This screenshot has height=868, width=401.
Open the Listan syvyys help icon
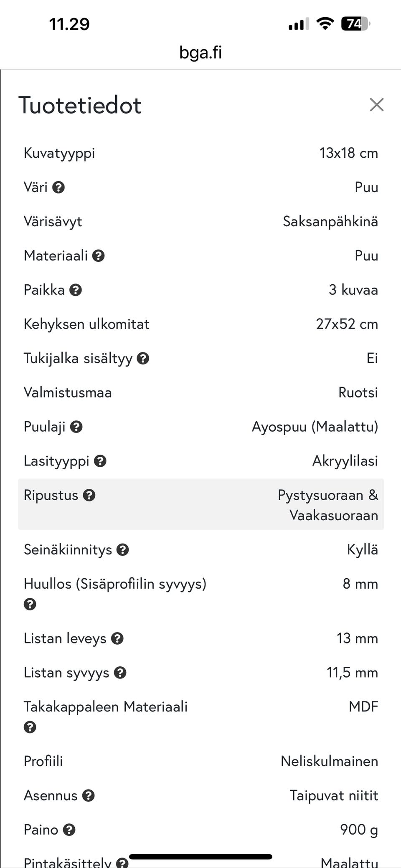(121, 673)
